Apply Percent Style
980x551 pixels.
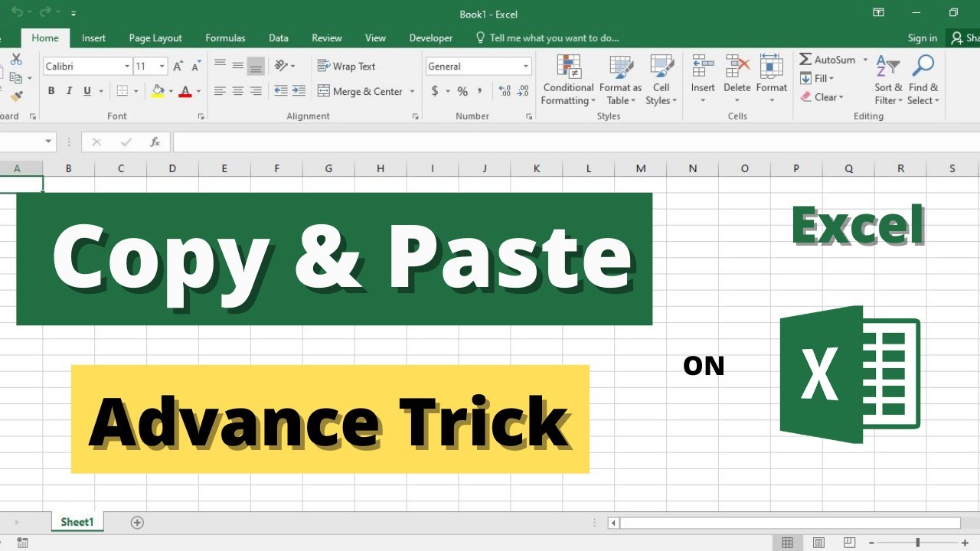(x=462, y=91)
